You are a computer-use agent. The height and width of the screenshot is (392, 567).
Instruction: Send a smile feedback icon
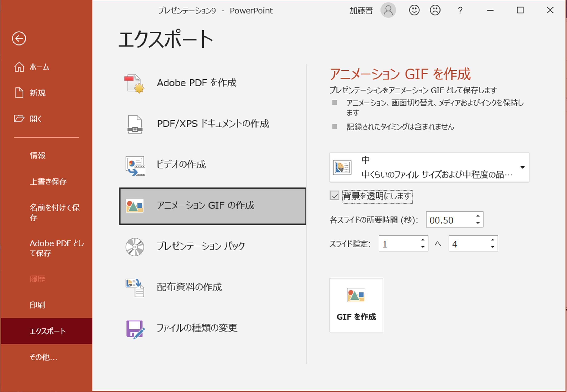pyautogui.click(x=414, y=10)
